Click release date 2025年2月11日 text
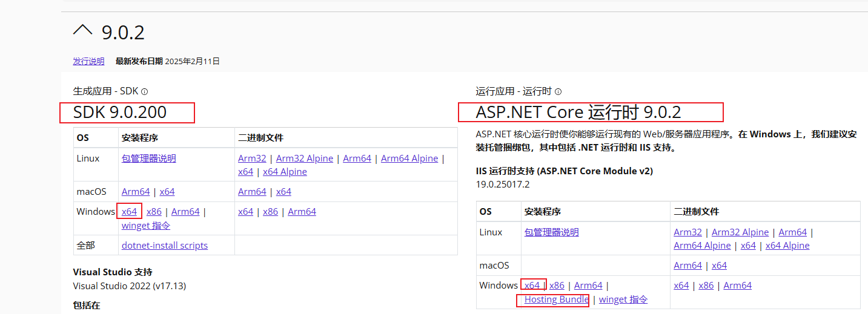The height and width of the screenshot is (314, 868). coord(193,61)
